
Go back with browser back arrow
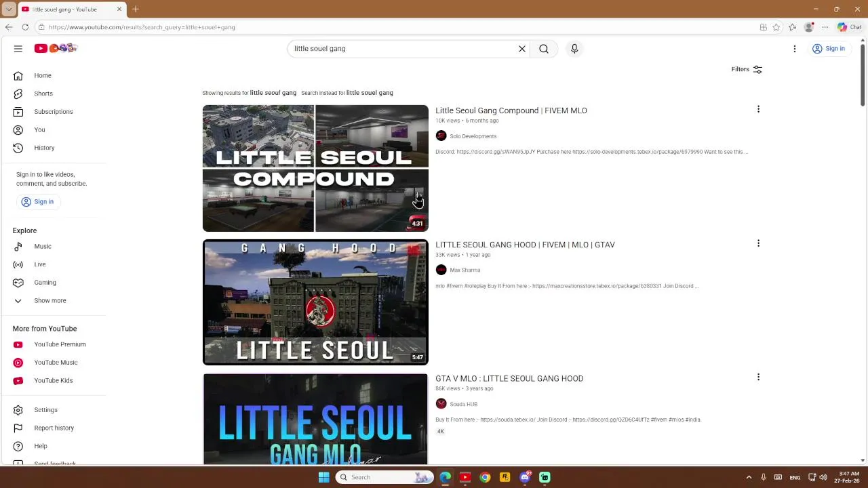pyautogui.click(x=9, y=27)
